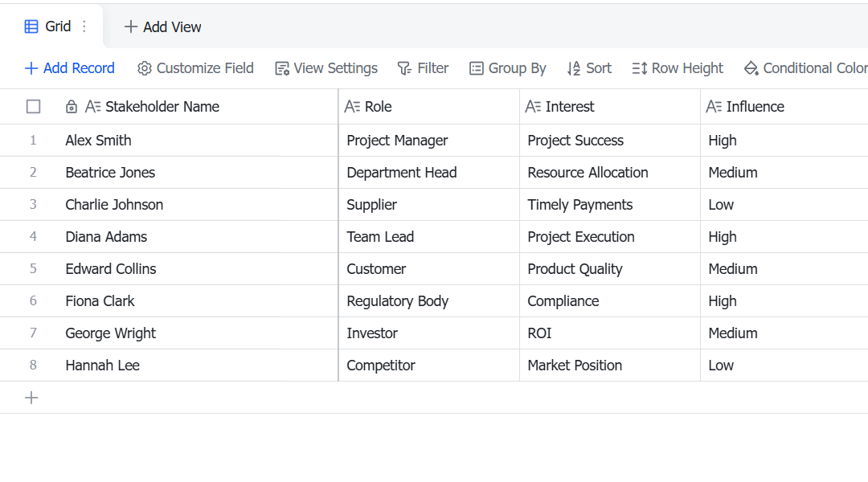Click the View Settings icon
The image size is (868, 482).
(282, 68)
